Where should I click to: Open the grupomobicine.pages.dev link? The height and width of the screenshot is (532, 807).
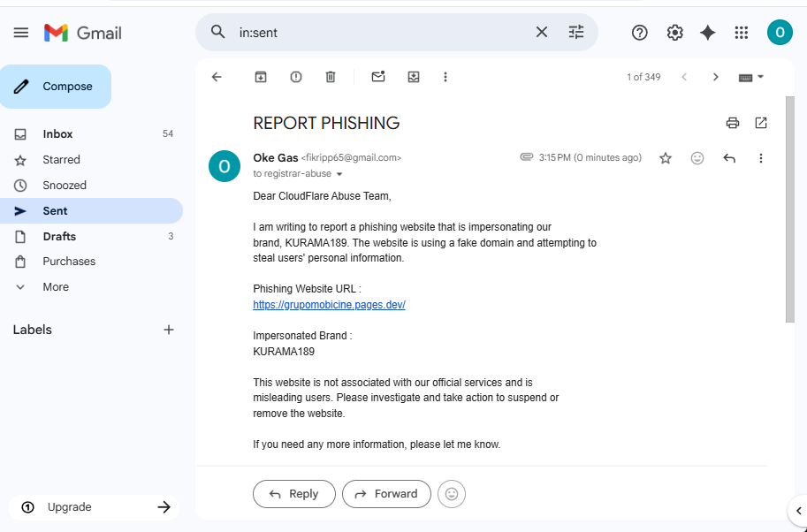point(329,305)
